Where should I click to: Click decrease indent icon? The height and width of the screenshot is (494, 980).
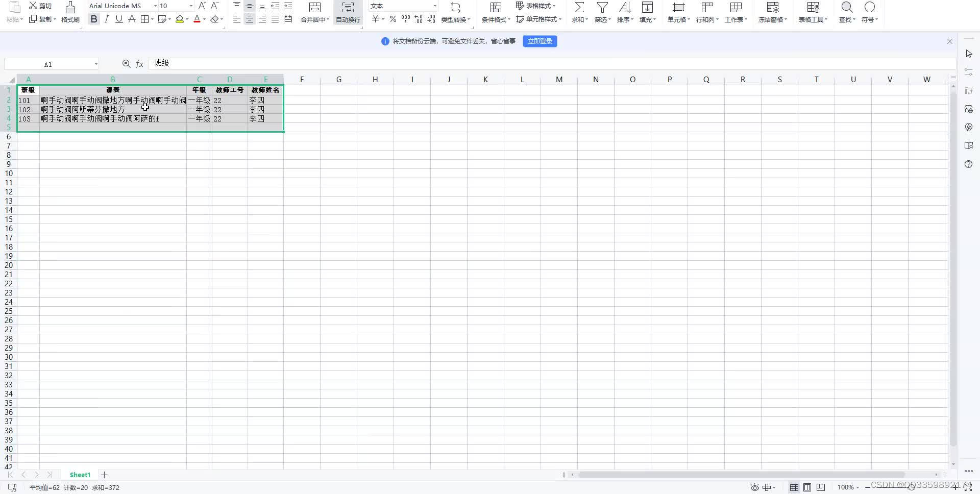pyautogui.click(x=275, y=6)
